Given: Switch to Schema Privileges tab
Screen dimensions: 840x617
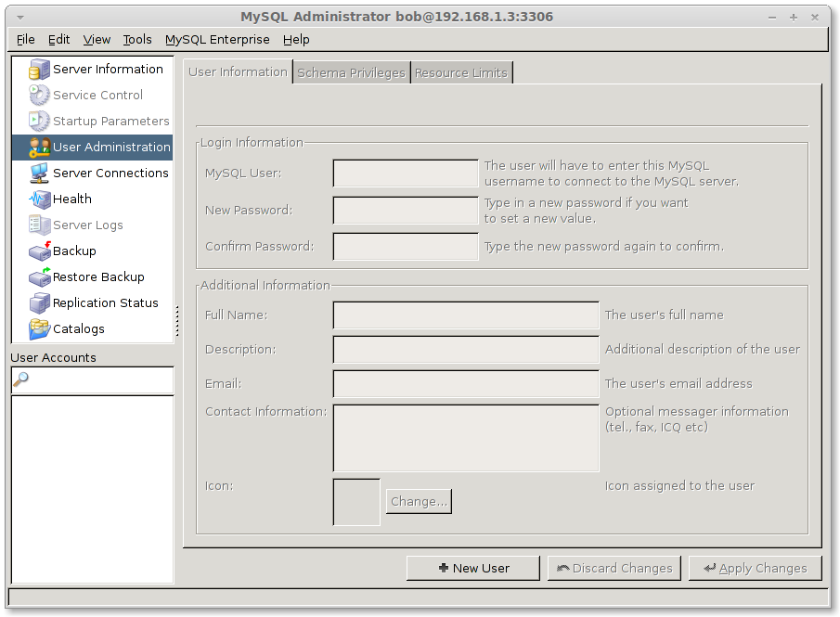Looking at the screenshot, I should pos(352,73).
